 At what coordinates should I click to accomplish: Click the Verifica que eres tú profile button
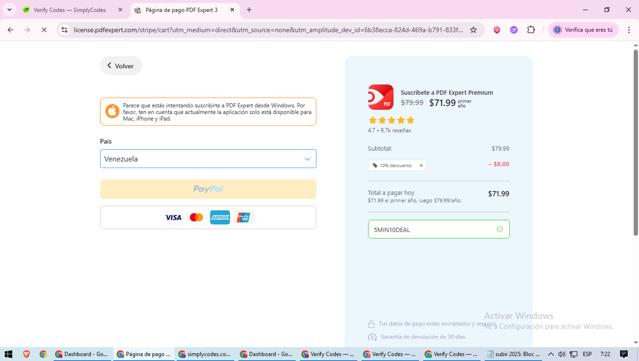[584, 30]
